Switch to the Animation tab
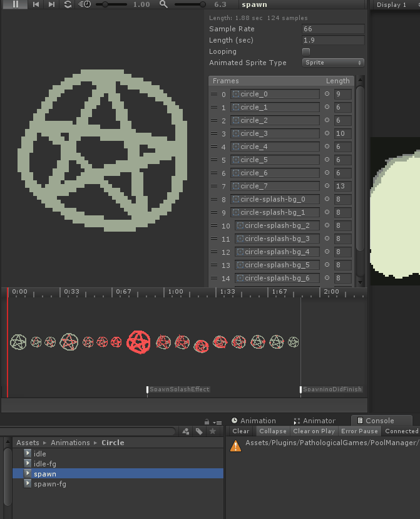 point(254,421)
